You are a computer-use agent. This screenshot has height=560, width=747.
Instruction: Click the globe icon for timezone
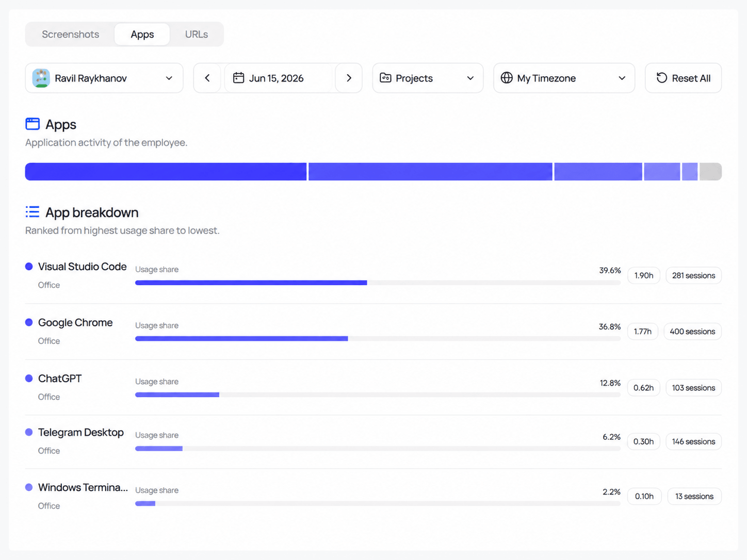[507, 78]
